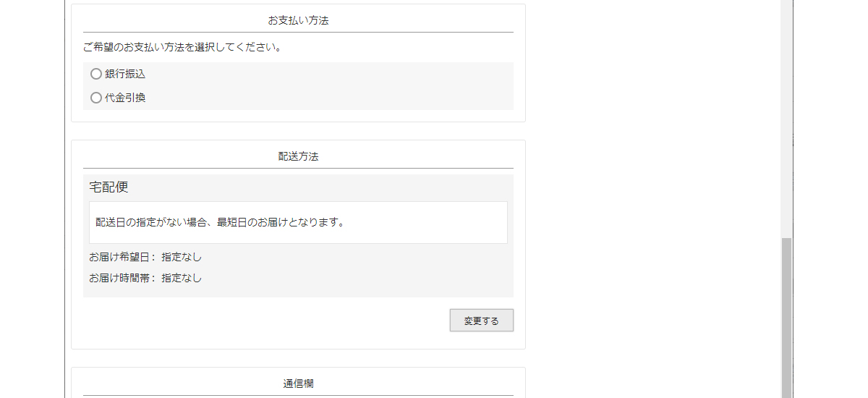The height and width of the screenshot is (398, 868).
Task: Select the 銀行振込 radio button
Action: pos(96,74)
